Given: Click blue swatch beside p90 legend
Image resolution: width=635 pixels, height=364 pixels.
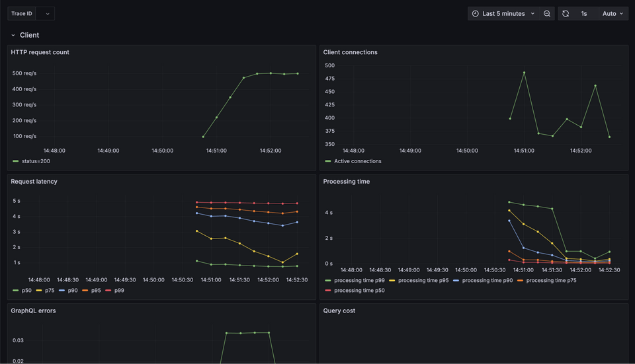Looking at the screenshot, I should (x=62, y=291).
